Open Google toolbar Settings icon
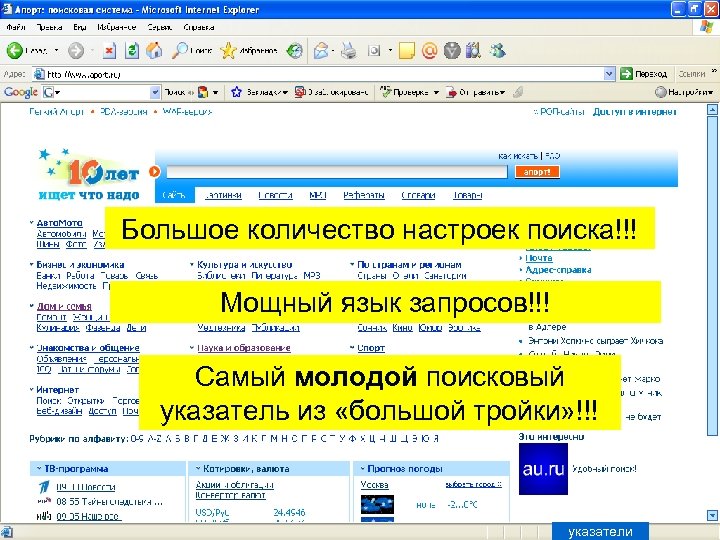720x540 pixels. pyautogui.click(x=660, y=92)
